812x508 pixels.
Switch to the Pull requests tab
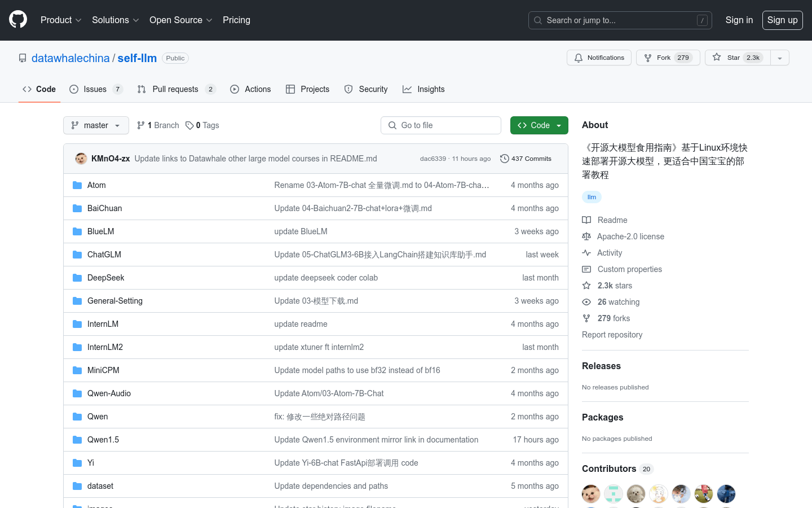(176, 89)
